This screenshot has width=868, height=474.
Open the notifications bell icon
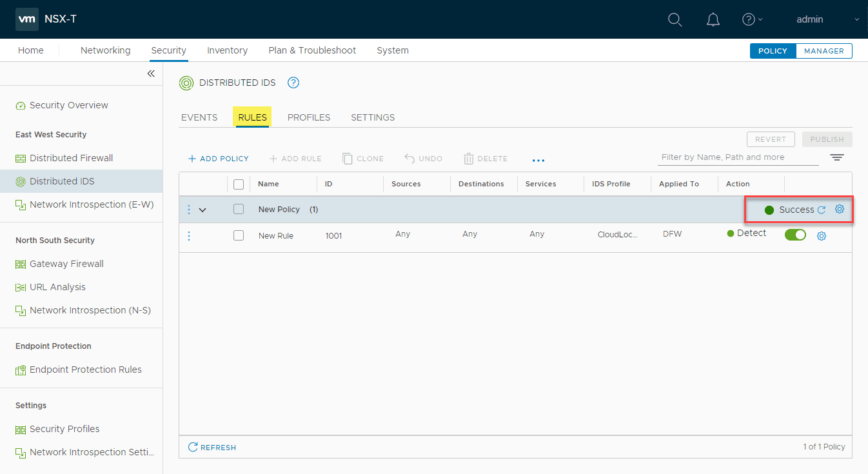[713, 19]
